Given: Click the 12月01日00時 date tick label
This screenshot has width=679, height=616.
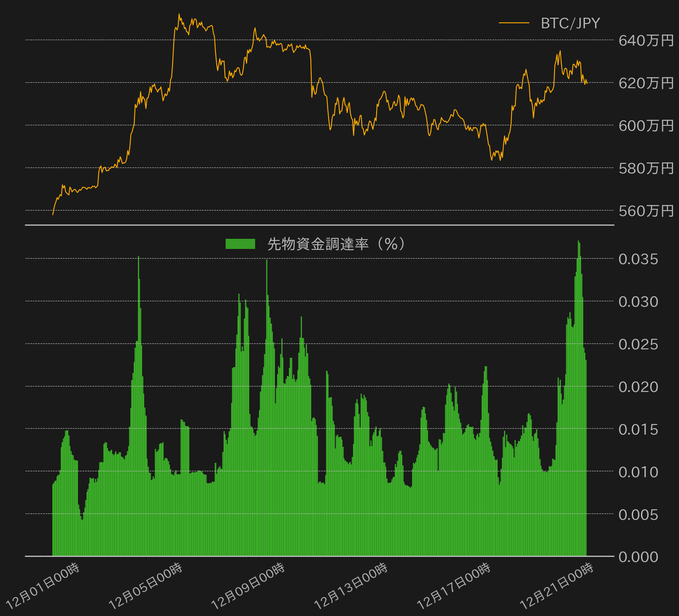Looking at the screenshot, I should pos(43,586).
